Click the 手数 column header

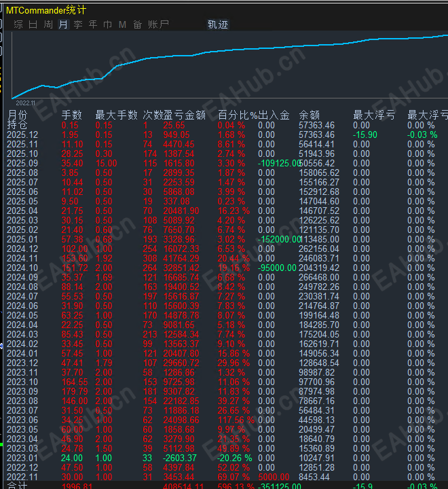(x=72, y=115)
